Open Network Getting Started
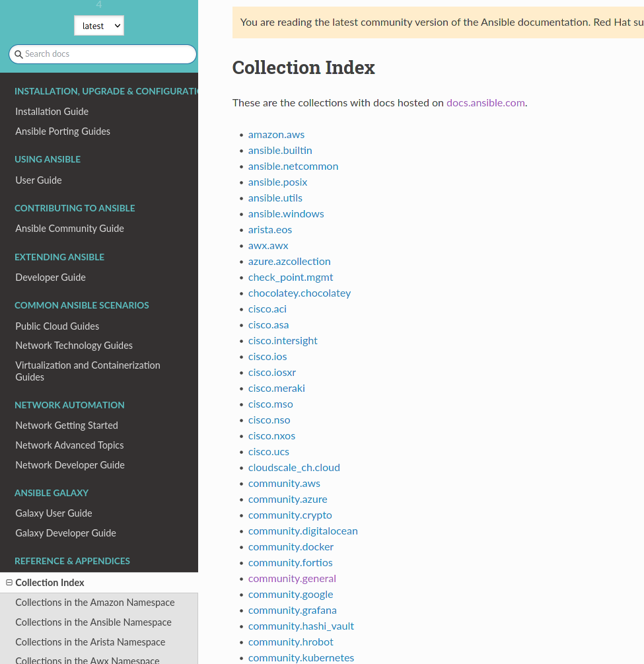Viewport: 644px width, 664px height. pos(67,425)
